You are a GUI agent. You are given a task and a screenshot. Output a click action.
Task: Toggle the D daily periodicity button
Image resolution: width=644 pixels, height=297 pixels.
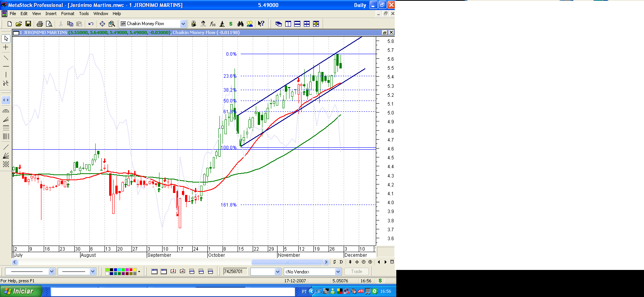click(x=341, y=262)
